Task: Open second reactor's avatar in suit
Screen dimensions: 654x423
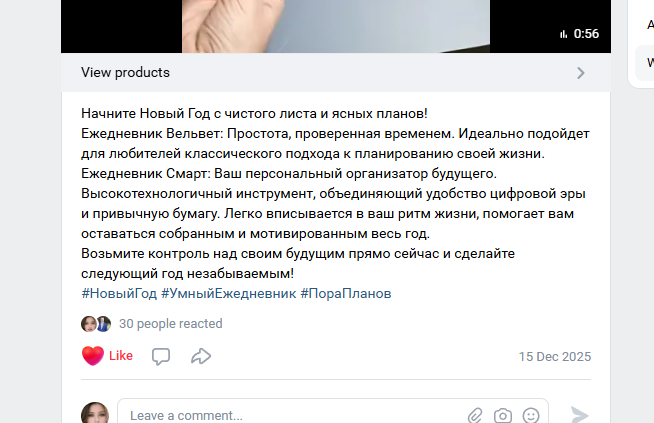Action: 104,324
